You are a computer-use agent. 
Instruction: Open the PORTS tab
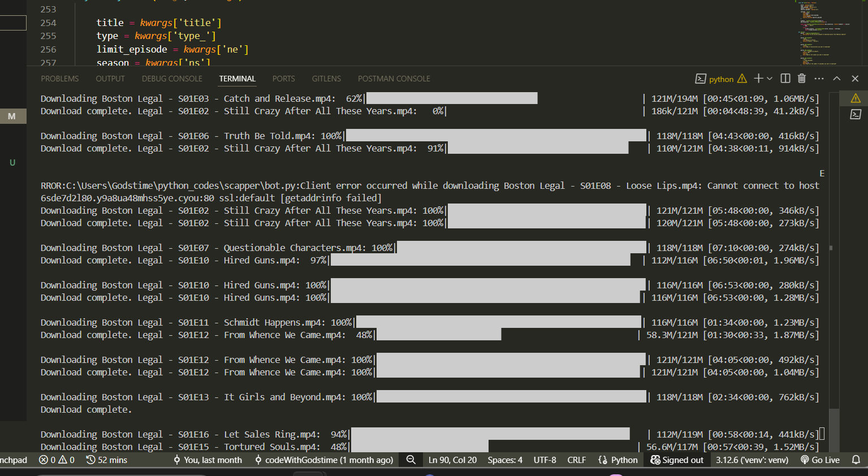(x=284, y=79)
